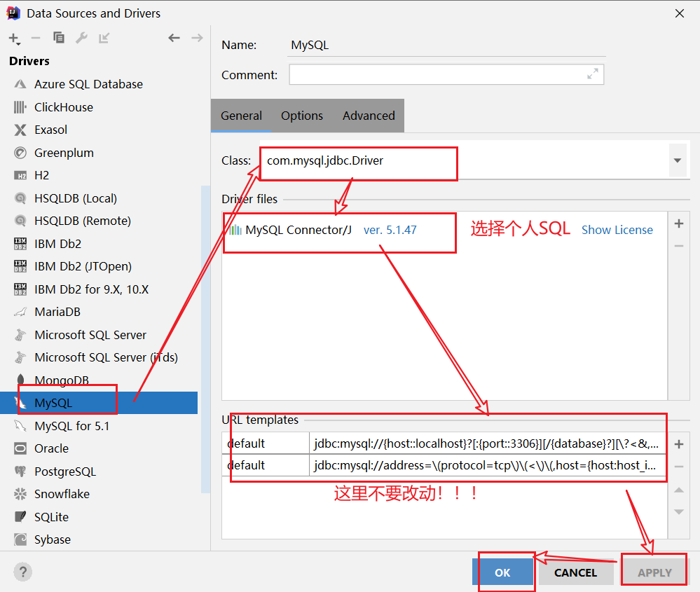Move URL template down with arrow
This screenshot has height=592, width=700.
(x=679, y=511)
